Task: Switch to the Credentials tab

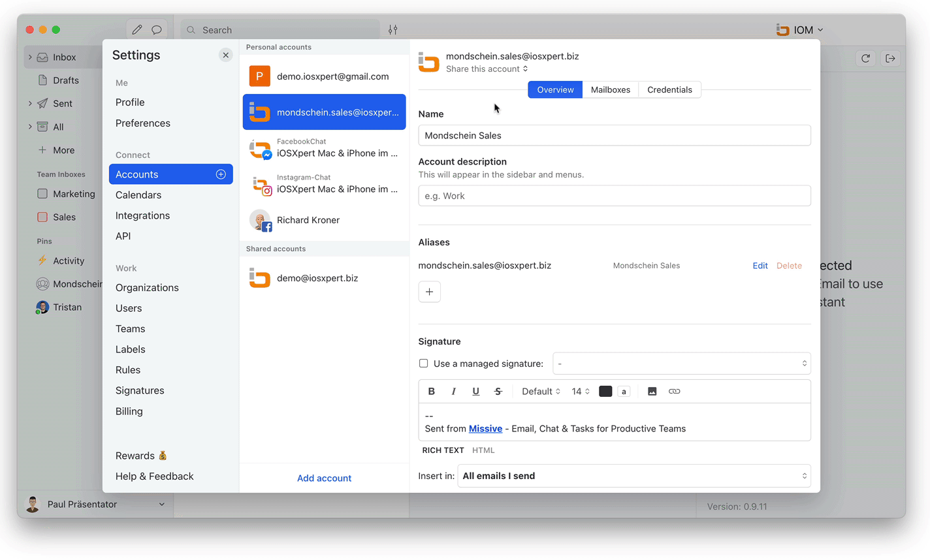Action: point(669,90)
